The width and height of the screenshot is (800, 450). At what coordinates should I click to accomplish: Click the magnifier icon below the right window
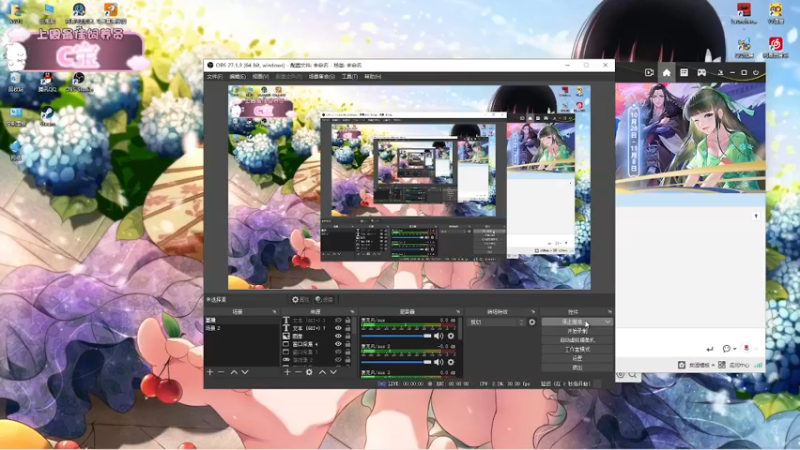click(633, 375)
